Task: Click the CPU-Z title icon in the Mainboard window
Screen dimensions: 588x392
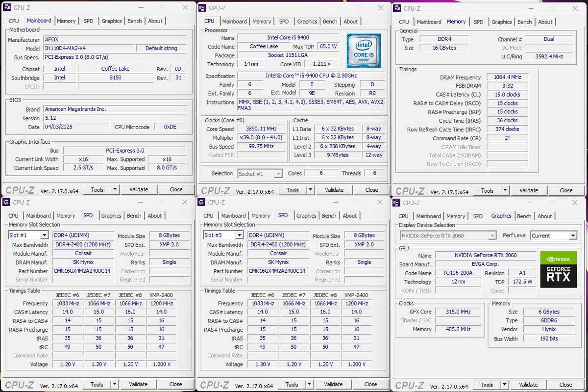Action: (7, 8)
